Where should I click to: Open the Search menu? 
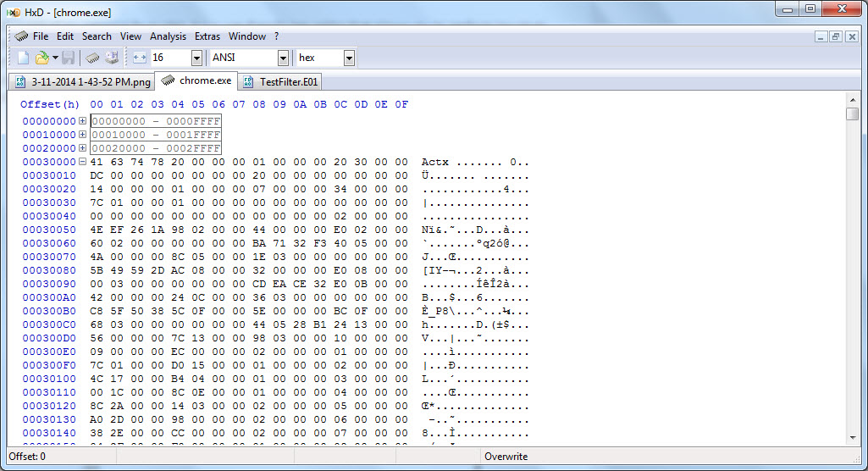point(97,36)
